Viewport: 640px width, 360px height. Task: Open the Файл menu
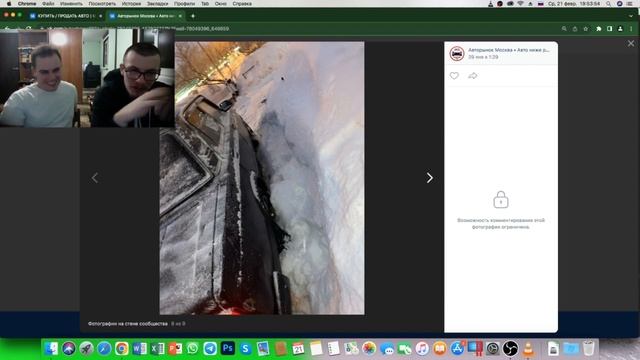click(x=48, y=4)
